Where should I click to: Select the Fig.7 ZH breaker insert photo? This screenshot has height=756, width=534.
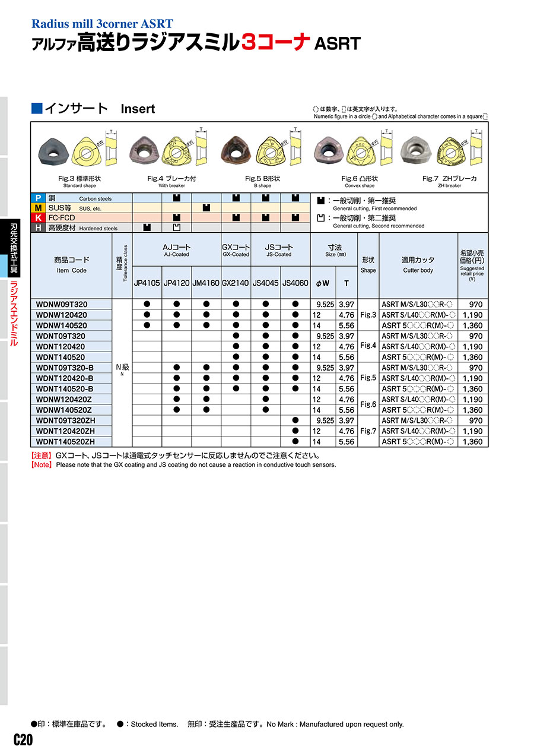tap(417, 148)
